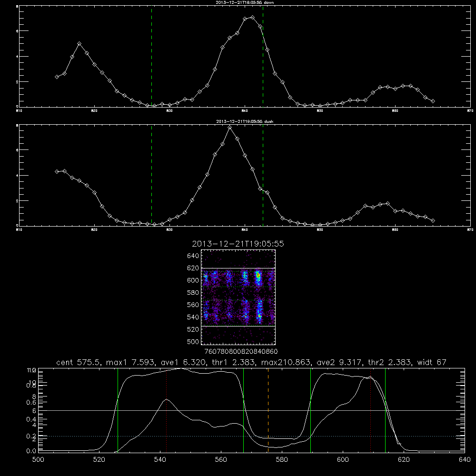Click the '640' x-axis label of the bottom plot

[x=465, y=460]
